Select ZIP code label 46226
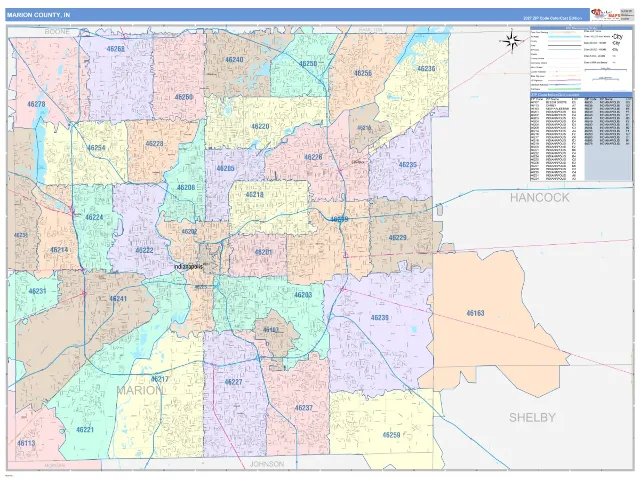The height and width of the screenshot is (480, 640). (x=313, y=157)
